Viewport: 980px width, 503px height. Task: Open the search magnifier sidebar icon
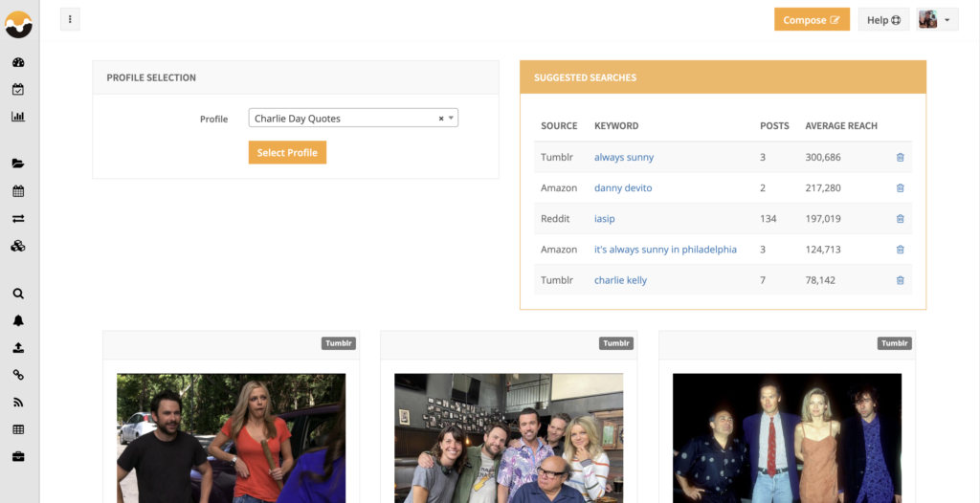(x=18, y=293)
